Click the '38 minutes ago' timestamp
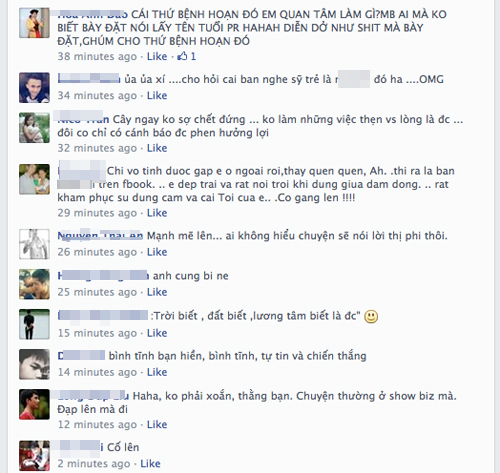The width and height of the screenshot is (500, 473). tap(97, 56)
